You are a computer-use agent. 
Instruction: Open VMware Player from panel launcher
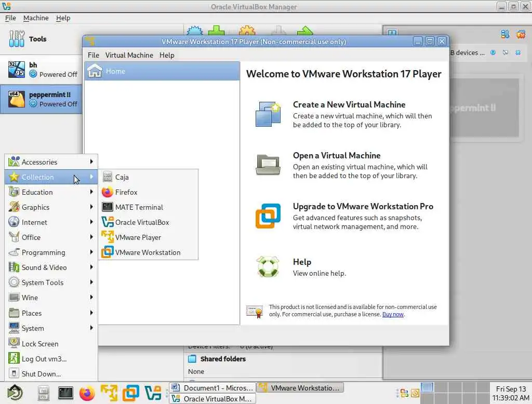click(109, 394)
